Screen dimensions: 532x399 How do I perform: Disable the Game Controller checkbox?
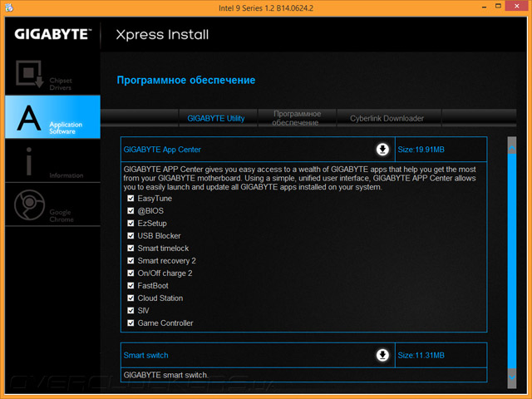pyautogui.click(x=131, y=323)
